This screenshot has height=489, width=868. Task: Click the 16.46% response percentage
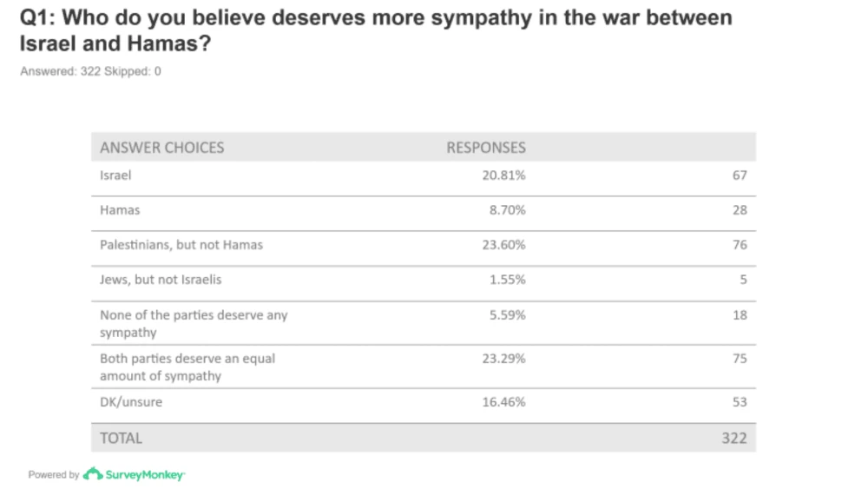point(503,402)
